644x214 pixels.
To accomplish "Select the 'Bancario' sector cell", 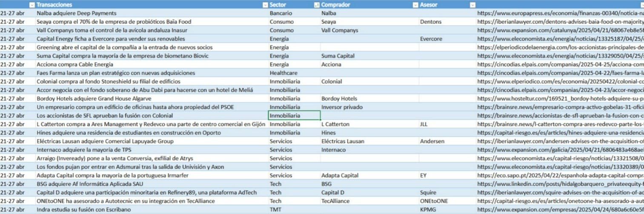I will coord(294,13).
